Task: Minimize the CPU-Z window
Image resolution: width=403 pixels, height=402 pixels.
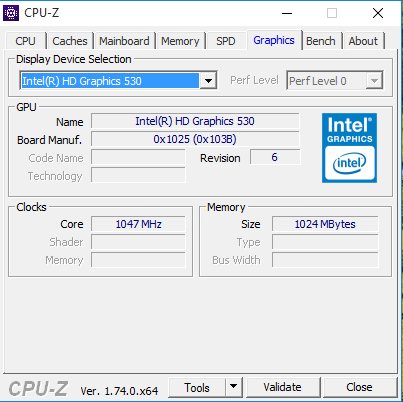Action: click(x=287, y=13)
